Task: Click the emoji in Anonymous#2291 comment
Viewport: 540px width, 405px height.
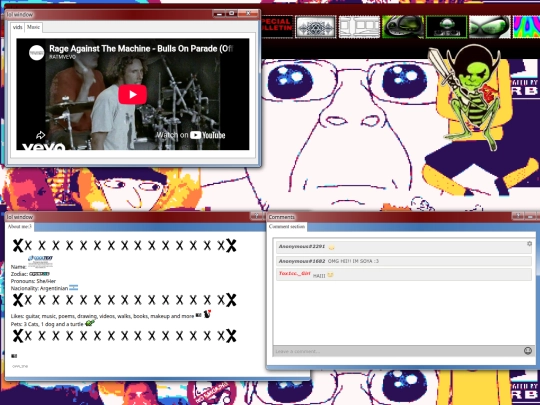Action: [x=331, y=247]
